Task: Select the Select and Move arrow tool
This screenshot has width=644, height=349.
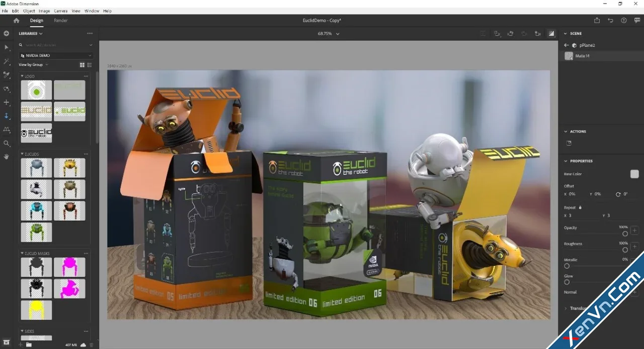Action: (x=7, y=47)
